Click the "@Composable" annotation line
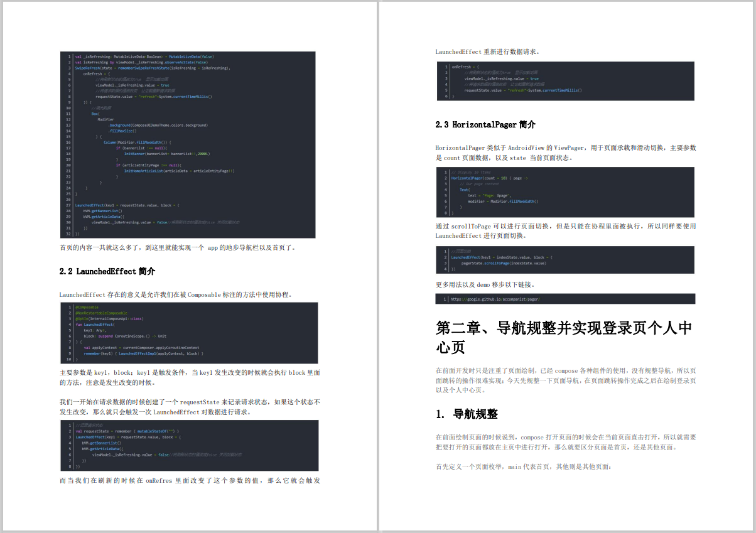 pos(87,307)
